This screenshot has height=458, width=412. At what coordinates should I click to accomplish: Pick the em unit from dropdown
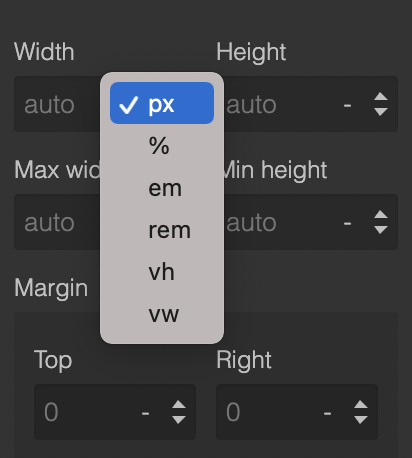click(162, 188)
